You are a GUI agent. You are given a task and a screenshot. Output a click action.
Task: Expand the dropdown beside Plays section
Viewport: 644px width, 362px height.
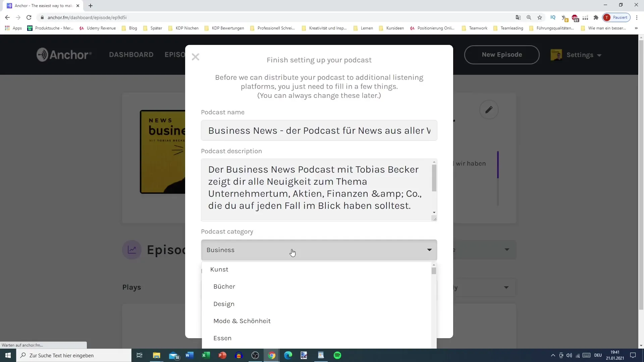click(484, 288)
